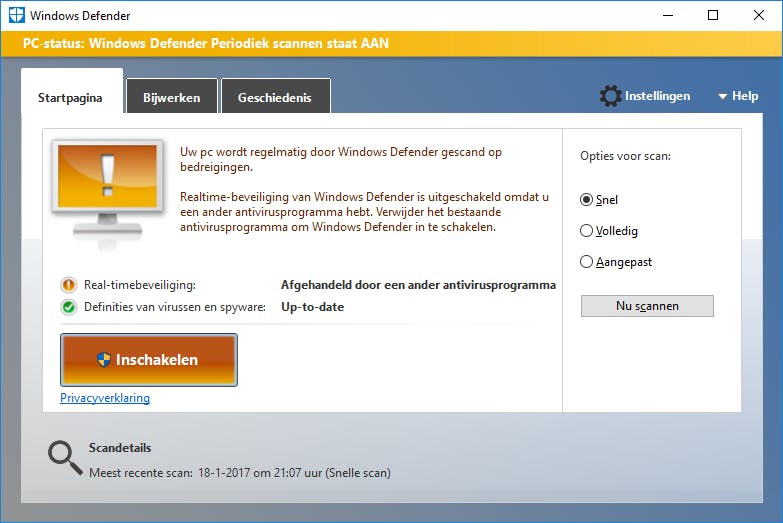Open Instellingen settings
Viewport: 783px width, 523px height.
tap(645, 96)
